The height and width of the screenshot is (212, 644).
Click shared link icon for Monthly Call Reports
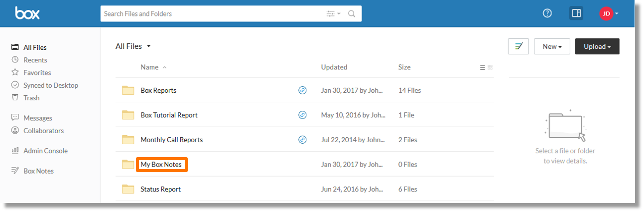302,140
